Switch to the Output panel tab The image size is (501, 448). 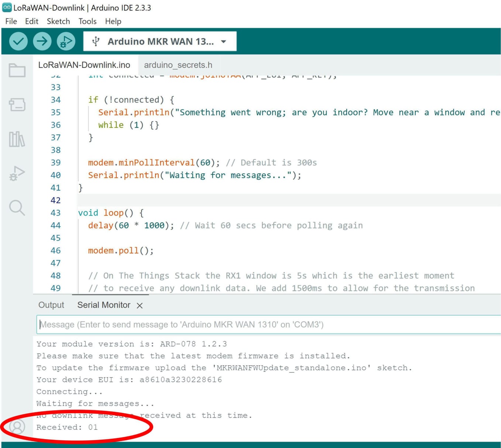51,305
